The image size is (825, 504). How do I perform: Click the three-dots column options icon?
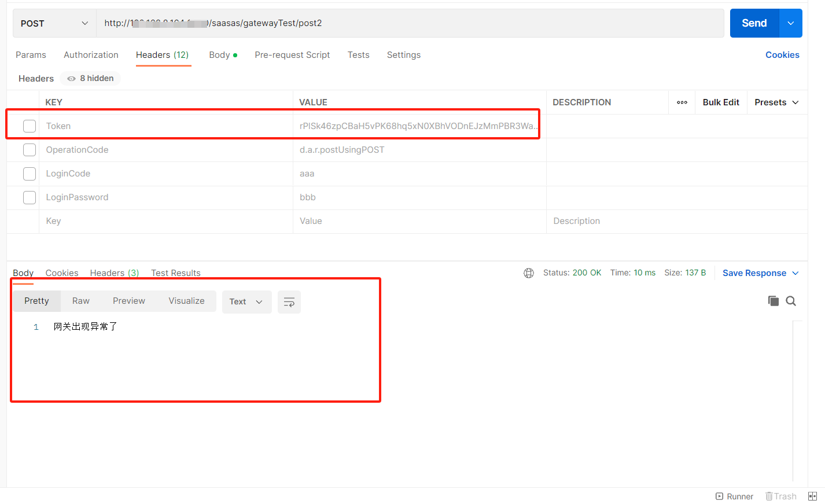[682, 102]
